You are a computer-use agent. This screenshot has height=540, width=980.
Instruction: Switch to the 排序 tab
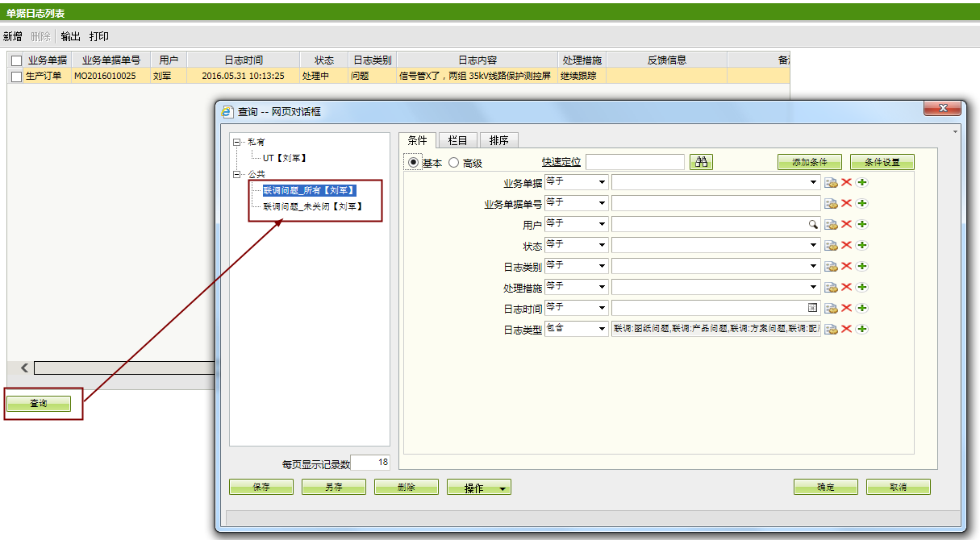point(499,140)
